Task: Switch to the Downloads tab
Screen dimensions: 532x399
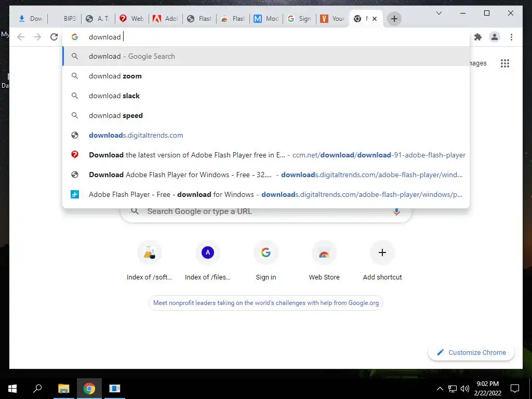Action: pyautogui.click(x=30, y=19)
